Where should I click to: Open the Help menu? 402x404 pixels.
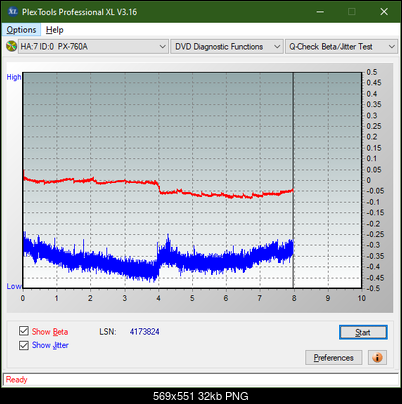coord(54,30)
